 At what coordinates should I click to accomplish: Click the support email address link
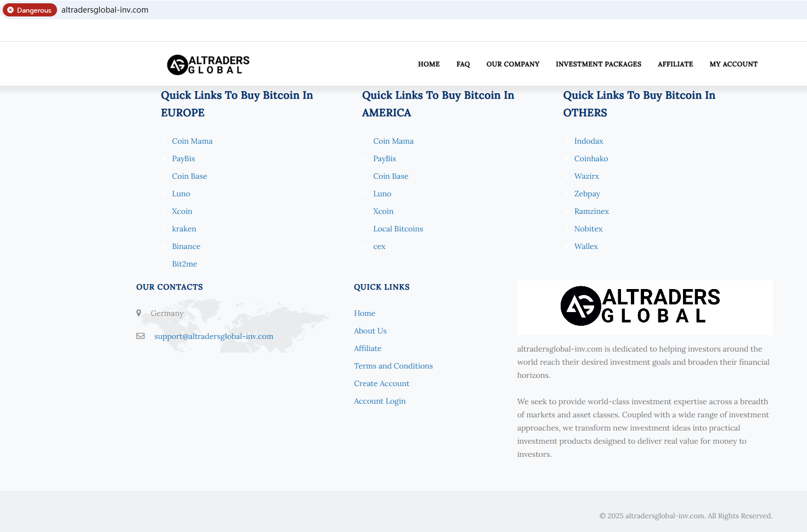click(x=213, y=336)
